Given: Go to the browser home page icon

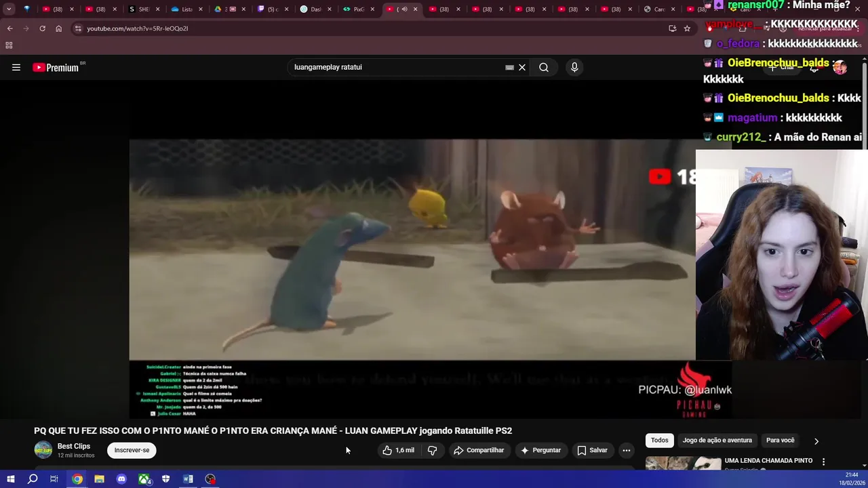Looking at the screenshot, I should pyautogui.click(x=58, y=28).
